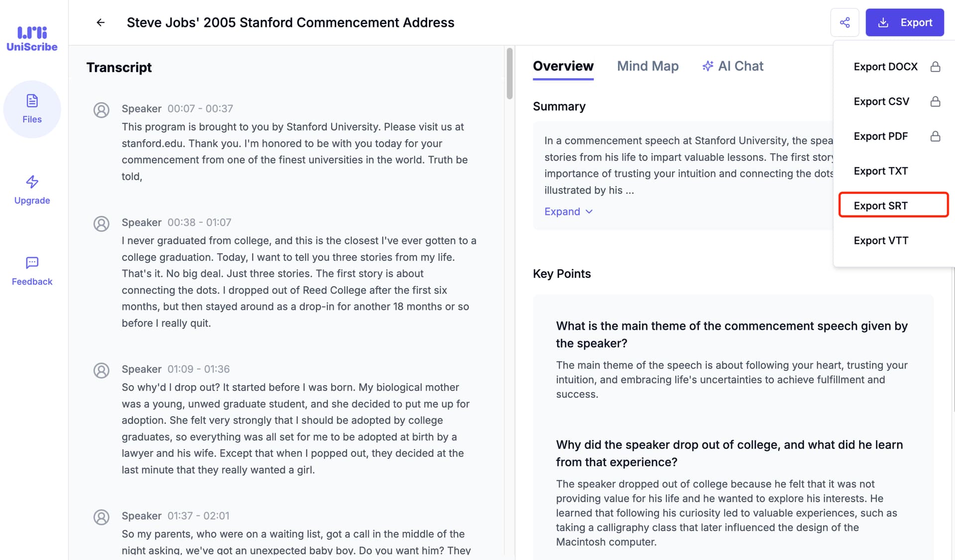955x560 pixels.
Task: Click the Upgrade lightning bolt icon
Action: 31,182
